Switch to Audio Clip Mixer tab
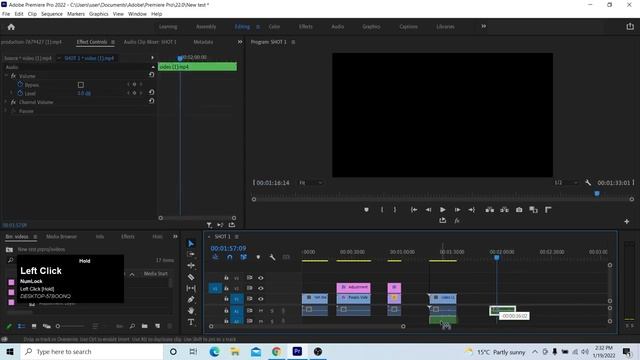This screenshot has width=640, height=360. (150, 42)
